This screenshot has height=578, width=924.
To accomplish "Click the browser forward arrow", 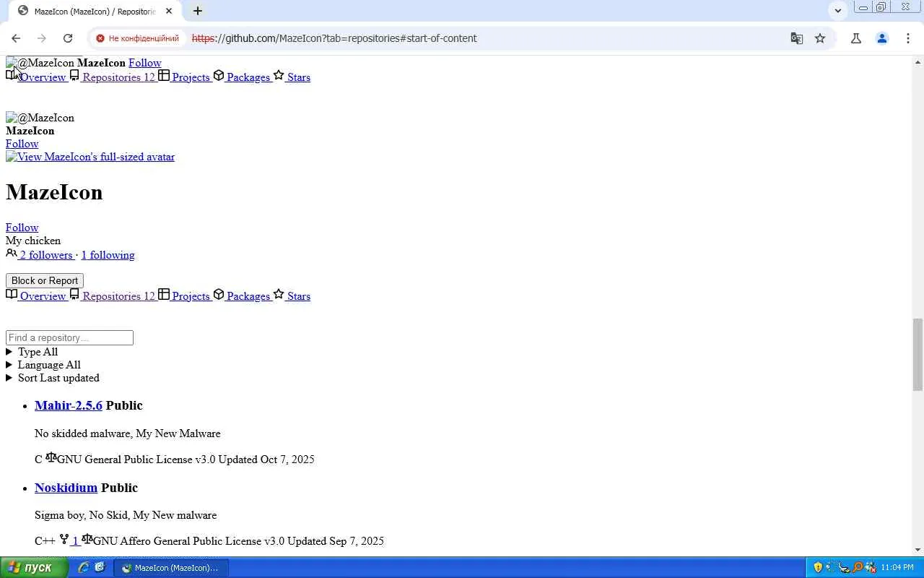I will pos(42,38).
